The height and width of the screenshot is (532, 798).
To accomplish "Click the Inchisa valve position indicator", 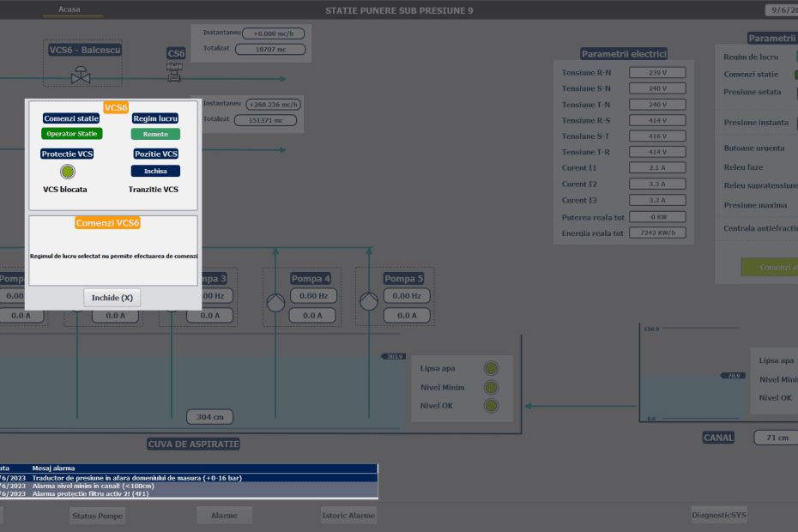I will tap(155, 171).
